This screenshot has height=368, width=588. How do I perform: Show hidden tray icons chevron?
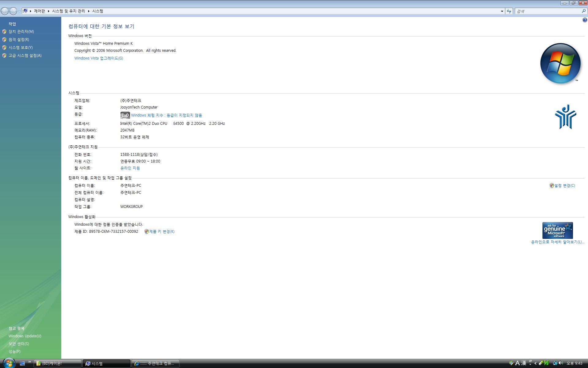click(535, 363)
